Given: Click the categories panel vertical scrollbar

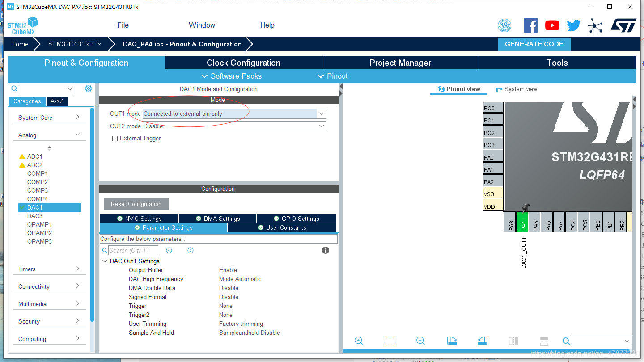Looking at the screenshot, I should click(92, 215).
